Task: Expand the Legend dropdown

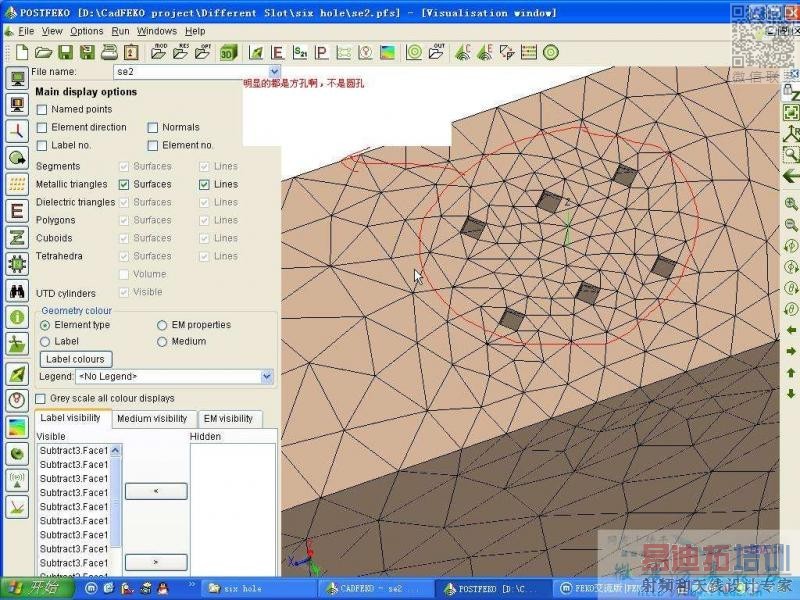Action: [267, 377]
